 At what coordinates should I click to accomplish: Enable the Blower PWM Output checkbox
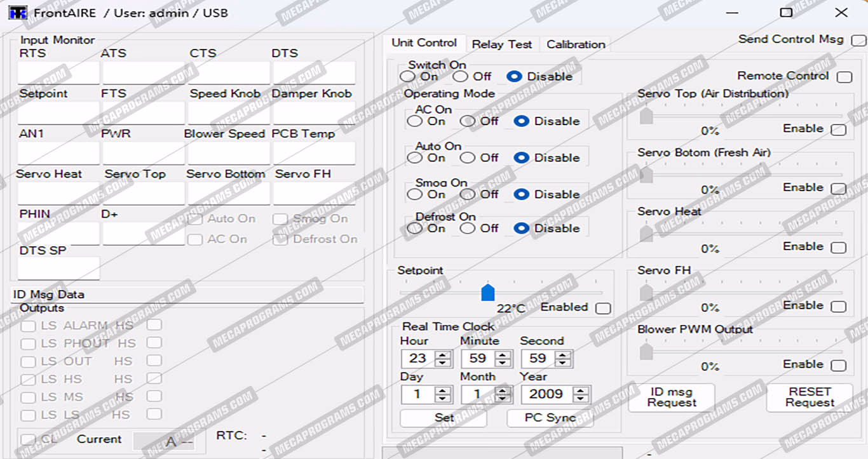click(x=838, y=365)
